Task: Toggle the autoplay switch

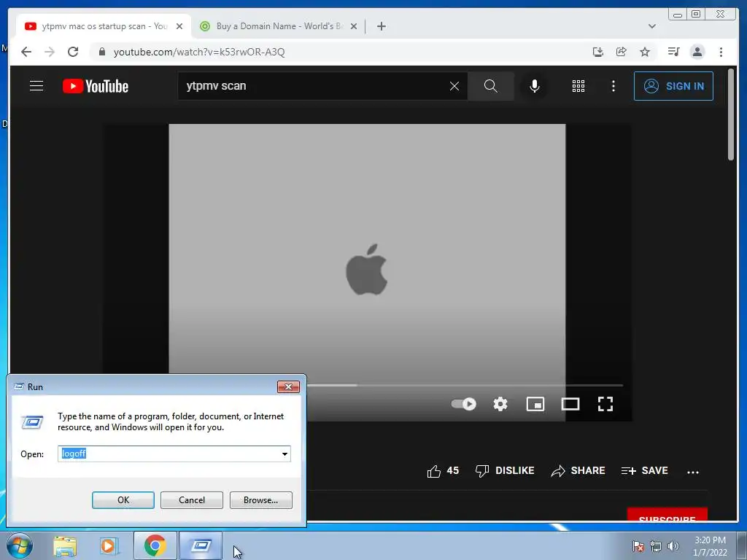Action: point(463,404)
